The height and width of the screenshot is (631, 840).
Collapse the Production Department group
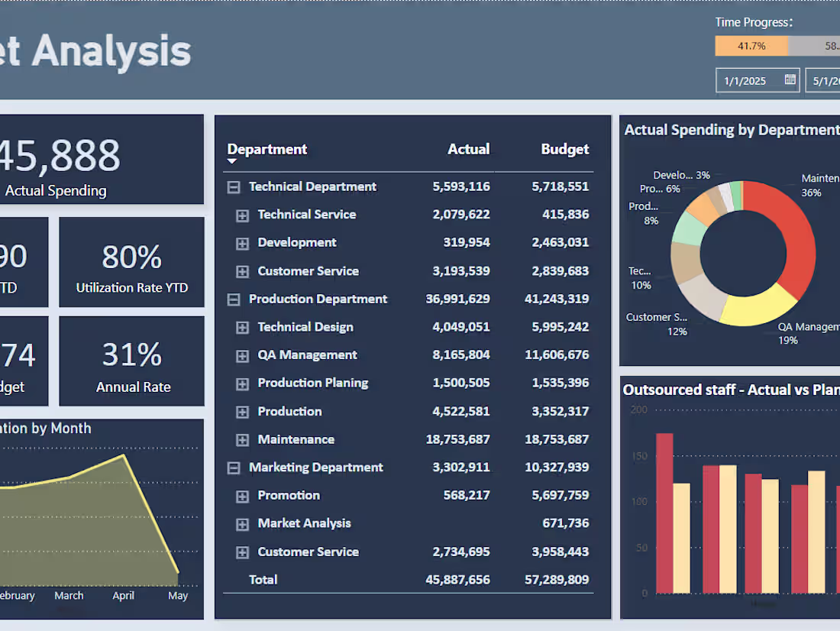pyautogui.click(x=233, y=299)
